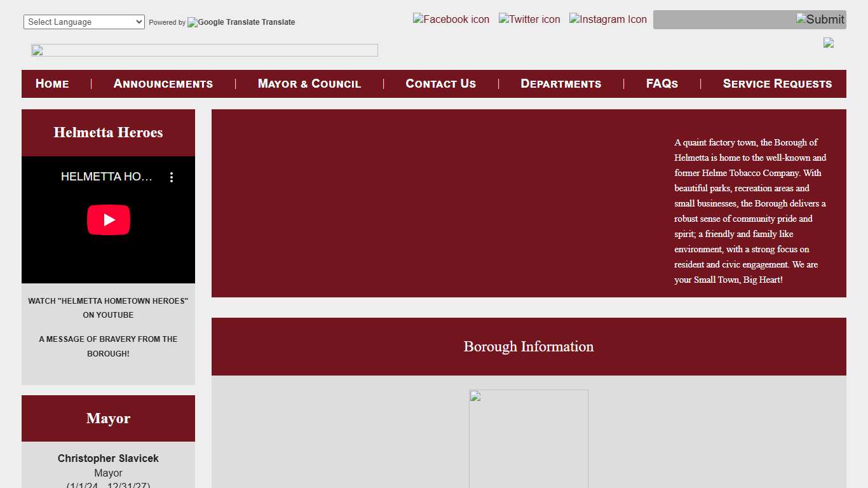The image size is (868, 488).
Task: Click the Google Translate logo
Action: [224, 22]
